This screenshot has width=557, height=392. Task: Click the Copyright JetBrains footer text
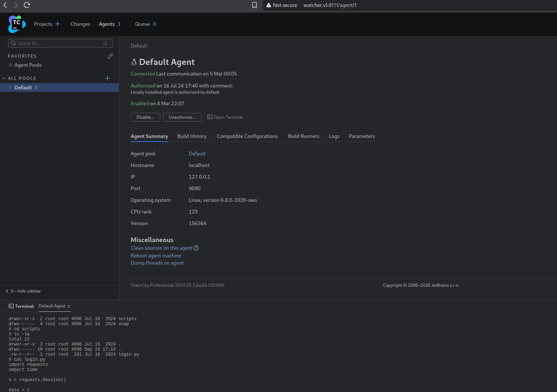tap(421, 285)
